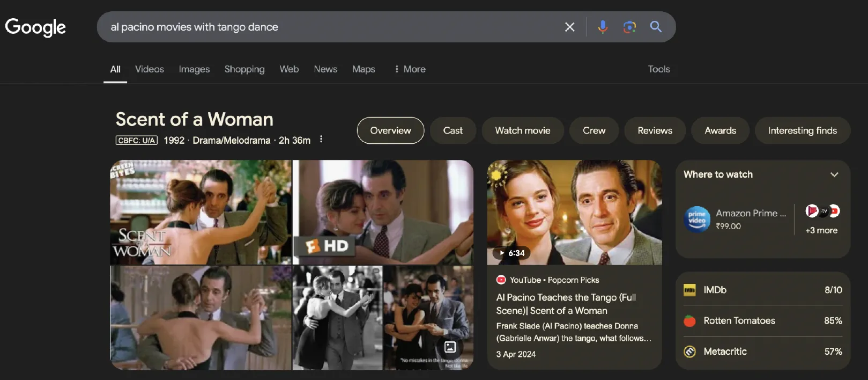Open the three-dot options beside movie runtime

point(321,140)
